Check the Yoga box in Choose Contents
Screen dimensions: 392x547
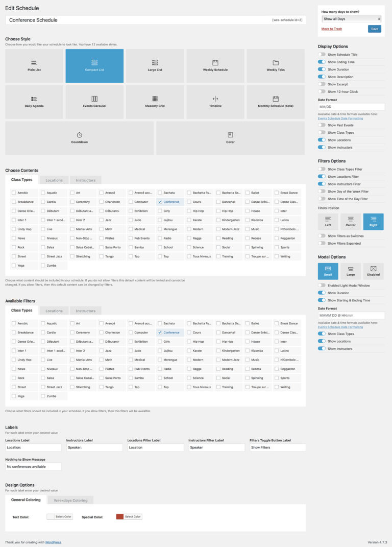coord(14,266)
